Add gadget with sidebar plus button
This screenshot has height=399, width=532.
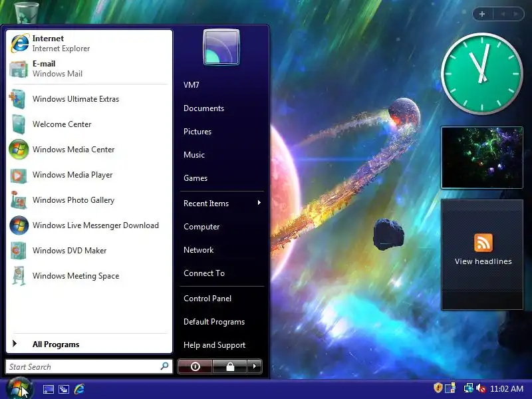[x=482, y=14]
